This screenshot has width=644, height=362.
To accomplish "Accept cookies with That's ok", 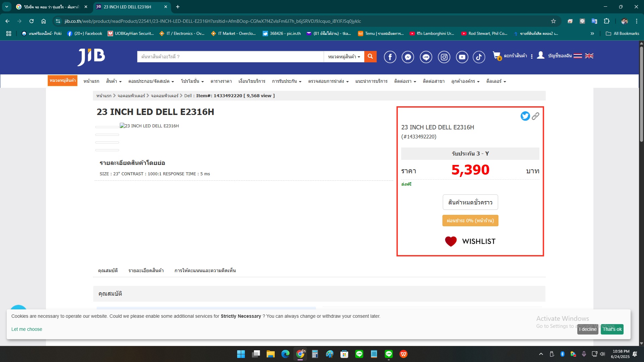I will [612, 329].
